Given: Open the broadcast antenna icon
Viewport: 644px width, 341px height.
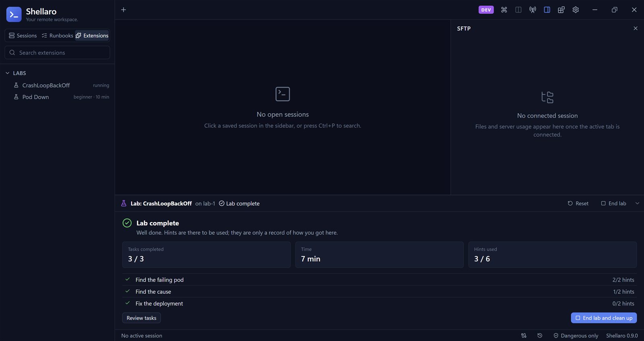Looking at the screenshot, I should coord(533,10).
